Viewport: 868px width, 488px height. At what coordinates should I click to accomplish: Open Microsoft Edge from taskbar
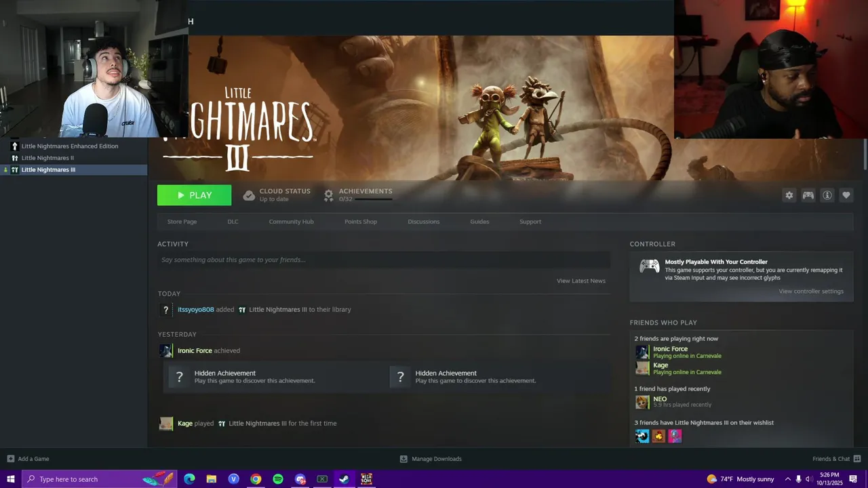[189, 479]
